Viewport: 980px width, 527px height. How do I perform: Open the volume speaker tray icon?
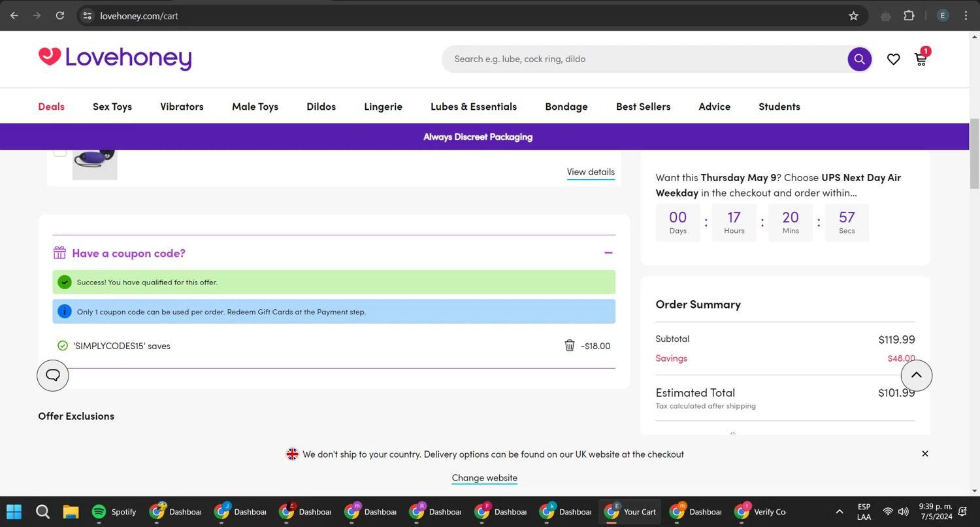pyautogui.click(x=904, y=511)
